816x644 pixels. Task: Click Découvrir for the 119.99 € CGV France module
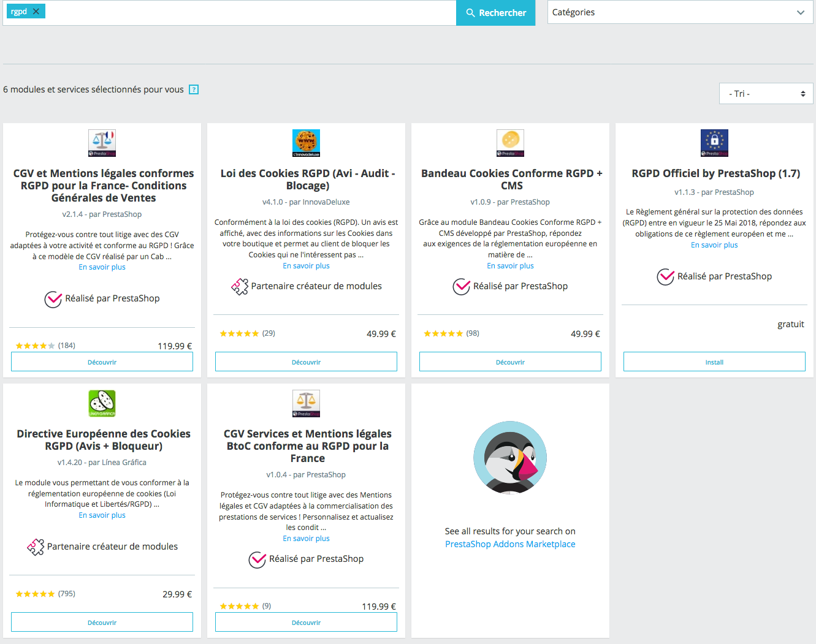[102, 362]
